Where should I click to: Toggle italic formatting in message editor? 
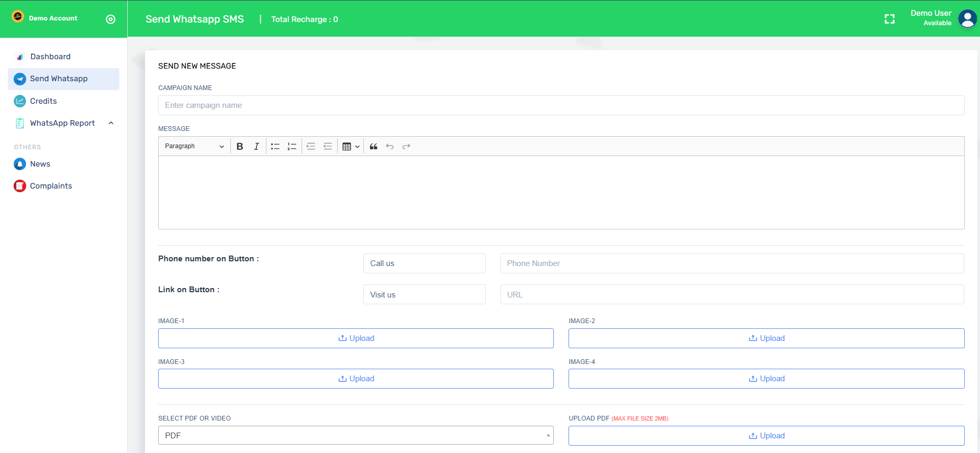257,147
